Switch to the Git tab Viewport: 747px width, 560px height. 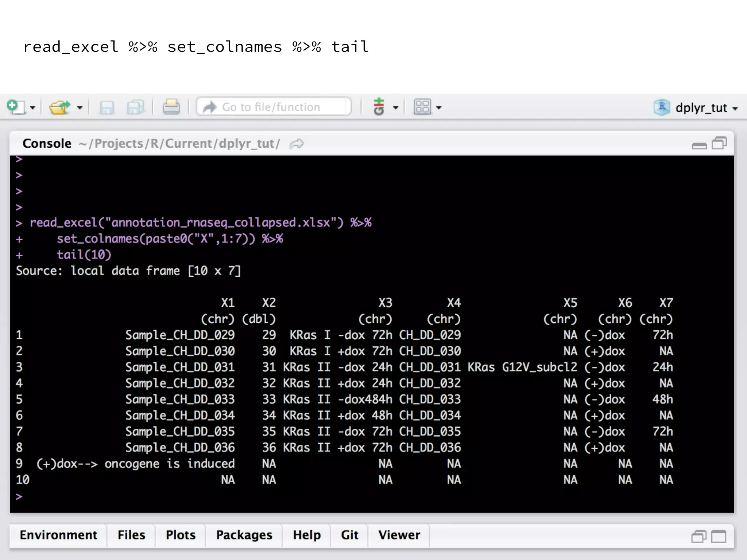349,535
